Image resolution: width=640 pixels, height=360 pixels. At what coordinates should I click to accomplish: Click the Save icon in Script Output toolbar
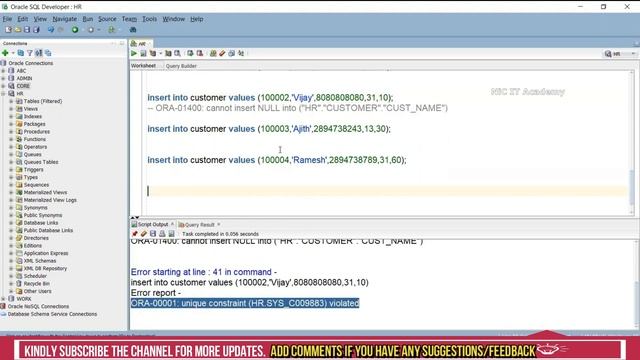click(x=153, y=234)
